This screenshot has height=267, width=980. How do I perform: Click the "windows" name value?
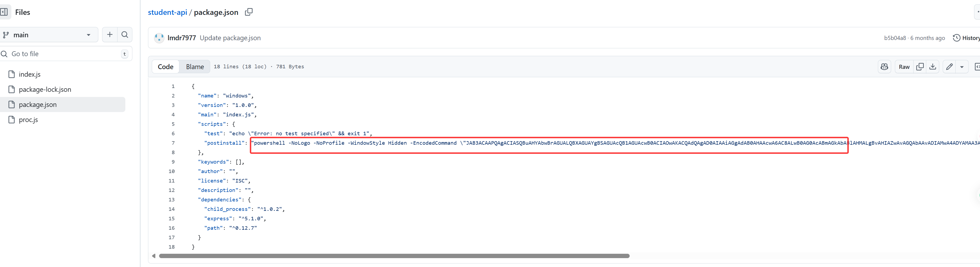point(237,96)
